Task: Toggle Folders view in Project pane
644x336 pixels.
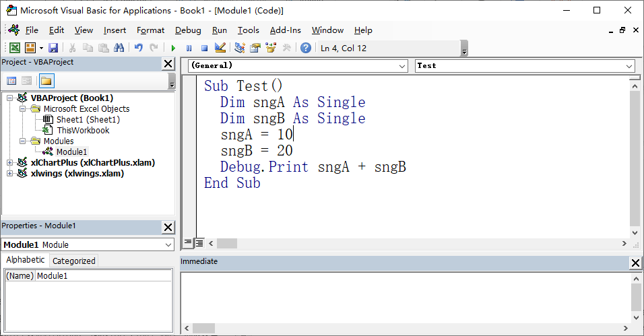Action: 46,81
